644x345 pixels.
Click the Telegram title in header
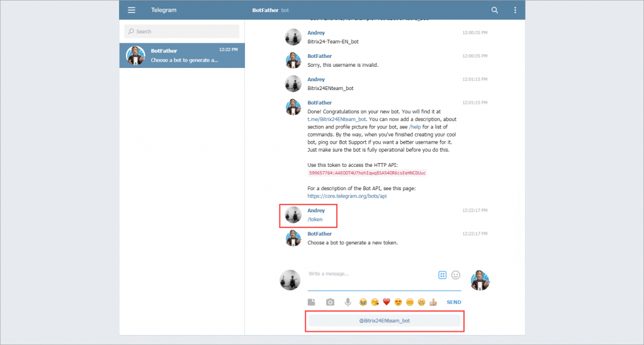164,10
